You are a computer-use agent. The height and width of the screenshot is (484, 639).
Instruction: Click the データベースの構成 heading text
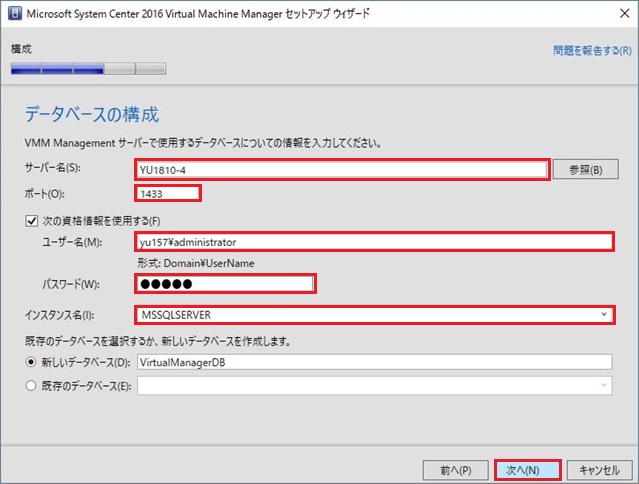(x=92, y=113)
